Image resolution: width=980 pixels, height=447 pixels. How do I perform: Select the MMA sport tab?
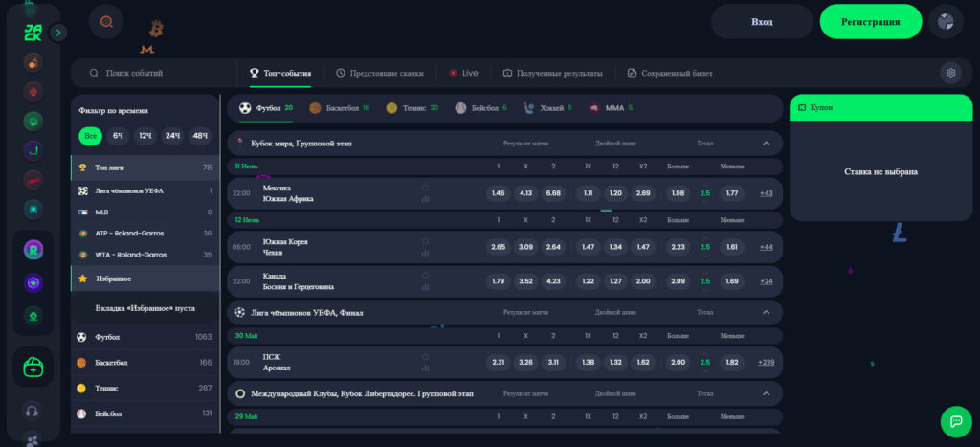coord(611,108)
